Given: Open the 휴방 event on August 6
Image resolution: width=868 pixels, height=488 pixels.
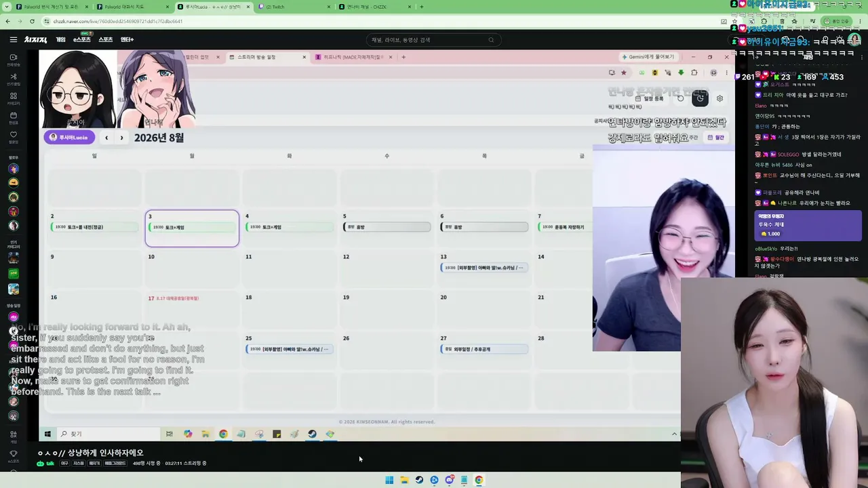Looking at the screenshot, I should coord(484,227).
